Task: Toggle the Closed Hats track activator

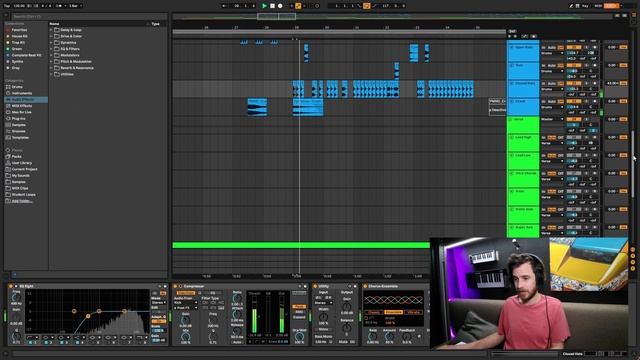Action: coord(573,83)
